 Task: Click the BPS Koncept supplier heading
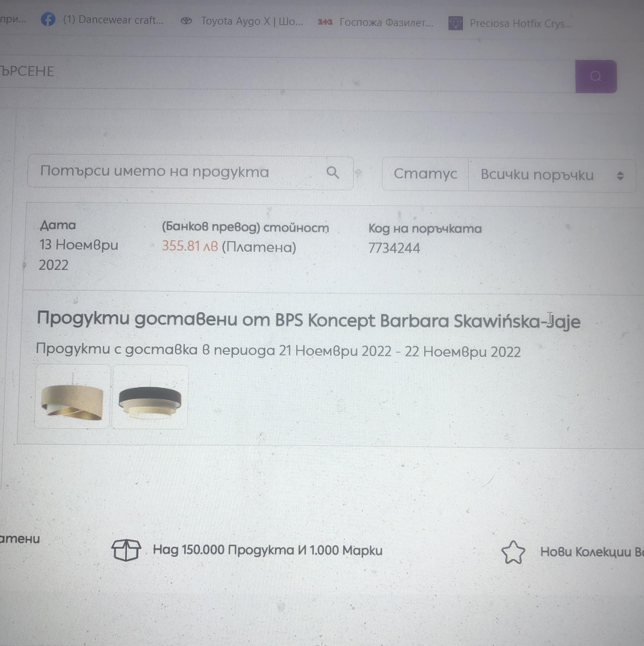click(308, 320)
